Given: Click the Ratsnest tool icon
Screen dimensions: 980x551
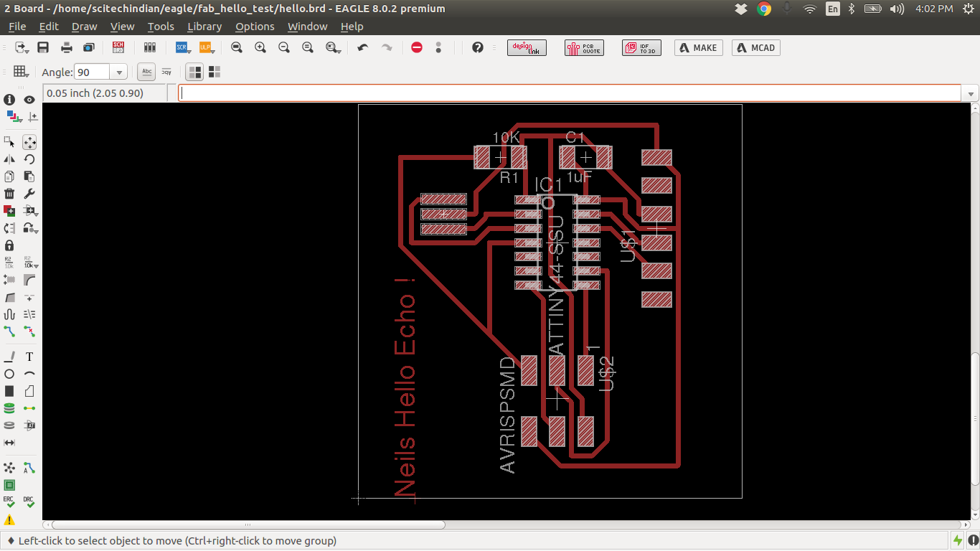Looking at the screenshot, I should [x=9, y=468].
